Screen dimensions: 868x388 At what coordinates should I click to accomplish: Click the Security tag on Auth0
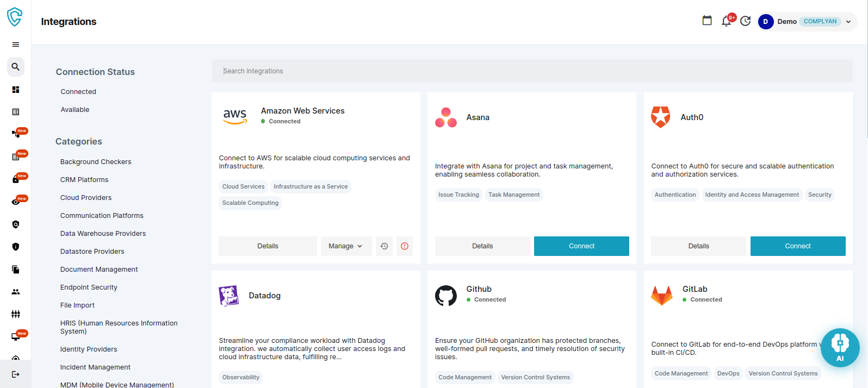click(820, 195)
